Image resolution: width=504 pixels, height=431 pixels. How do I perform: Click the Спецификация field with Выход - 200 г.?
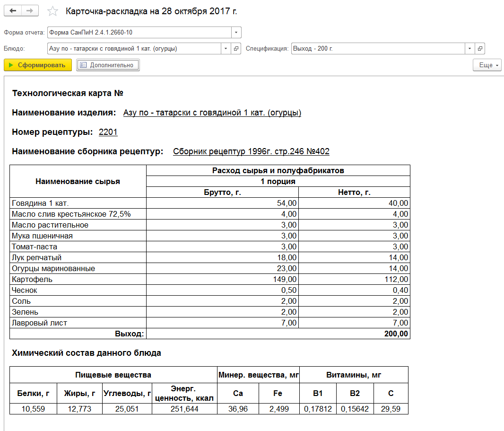(378, 49)
